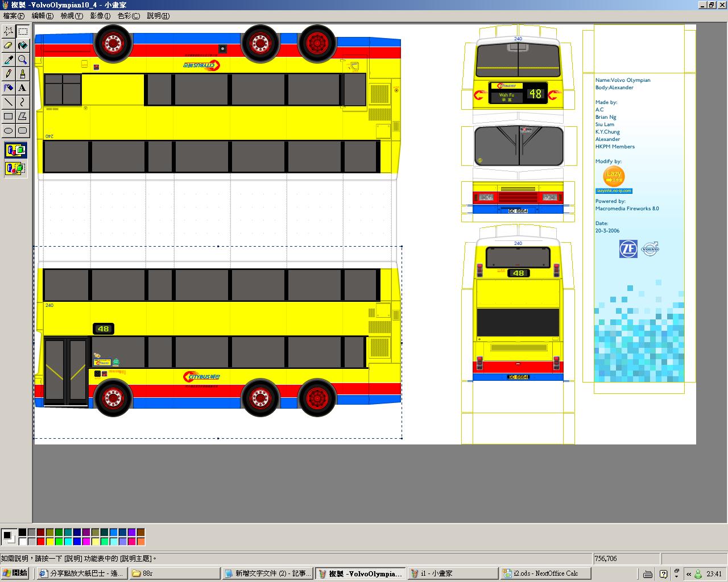This screenshot has width=728, height=582.
Task: Open the 影像(I) Image menu
Action: click(x=100, y=16)
